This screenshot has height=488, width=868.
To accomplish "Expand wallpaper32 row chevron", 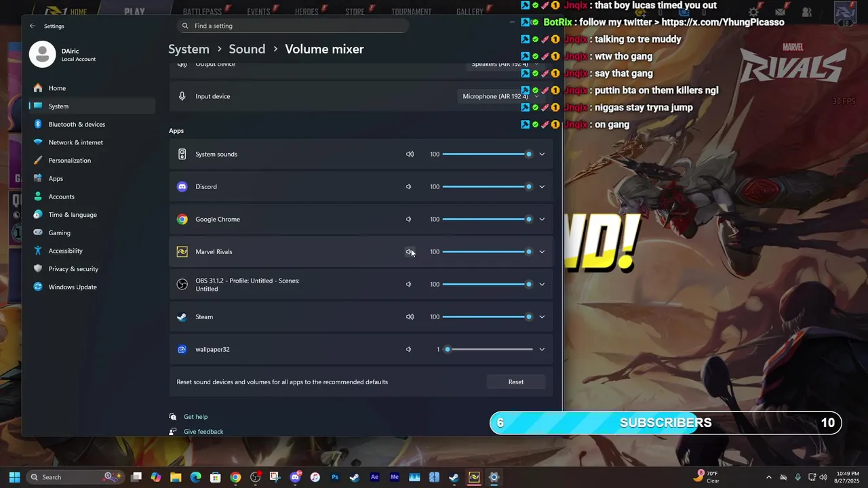I will tap(542, 349).
